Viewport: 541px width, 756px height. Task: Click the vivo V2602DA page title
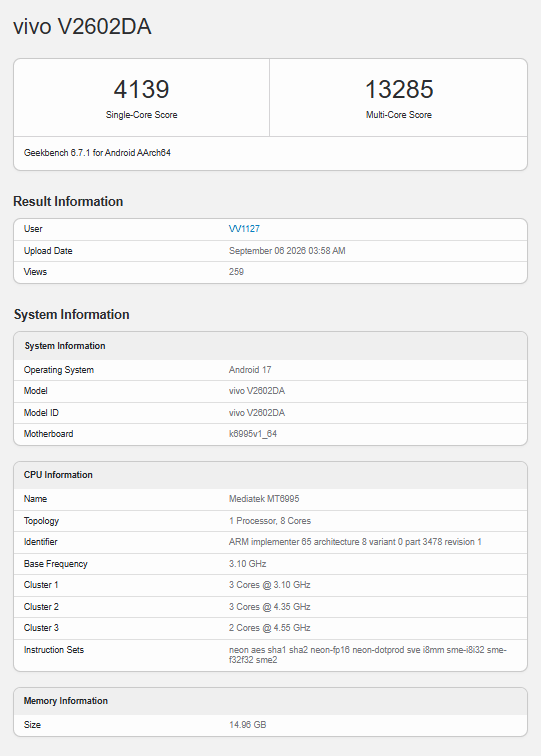click(x=82, y=27)
